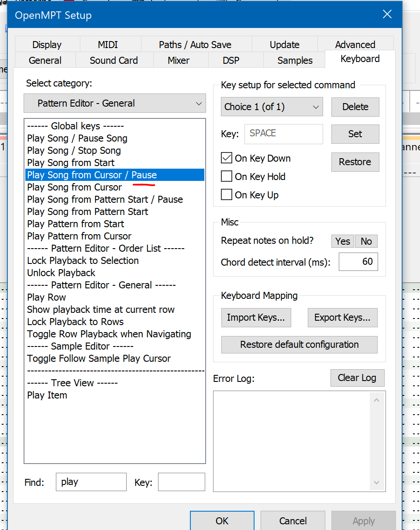The height and width of the screenshot is (530, 420).
Task: Click the Chord detect interval field
Action: click(x=358, y=262)
